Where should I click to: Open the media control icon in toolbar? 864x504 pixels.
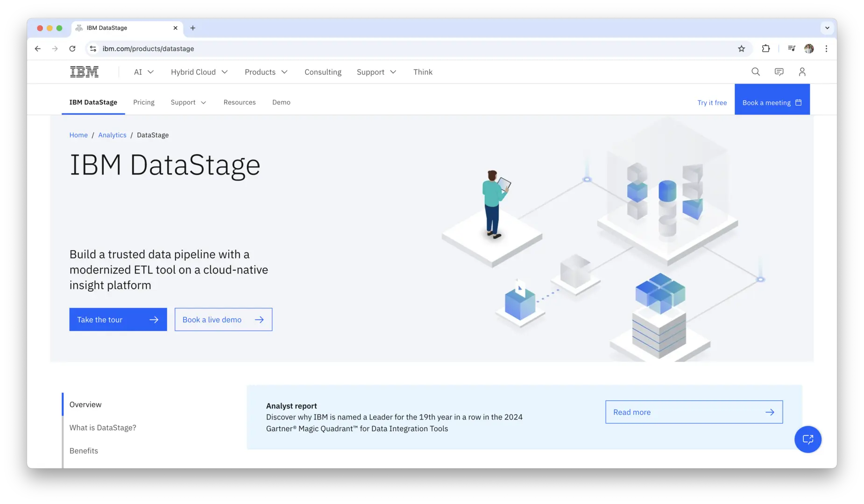click(791, 49)
